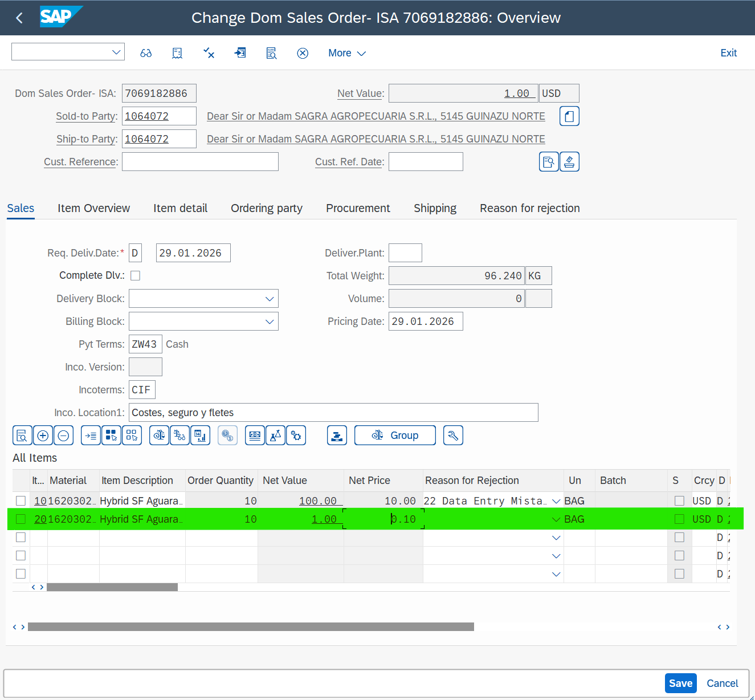Click the stamp icon right of Cust. Ref. Date

click(569, 162)
